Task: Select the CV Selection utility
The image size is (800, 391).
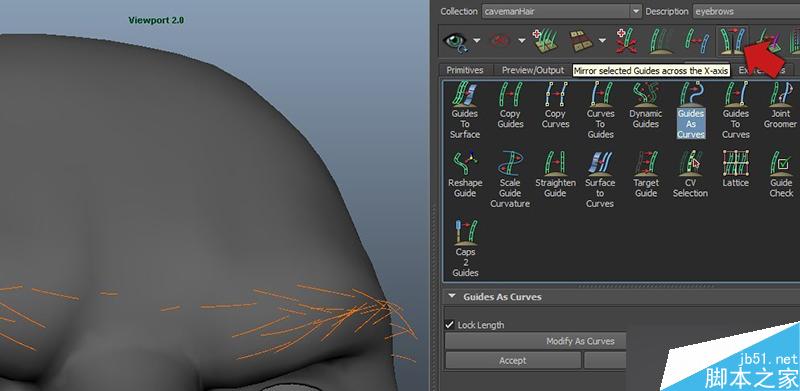Action: 690,175
